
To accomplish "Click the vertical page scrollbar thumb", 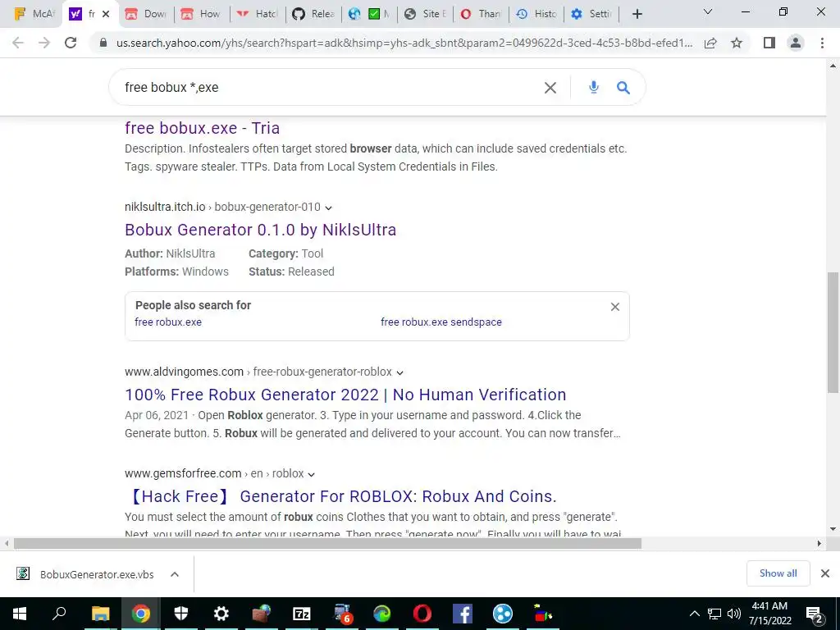I will (x=833, y=332).
